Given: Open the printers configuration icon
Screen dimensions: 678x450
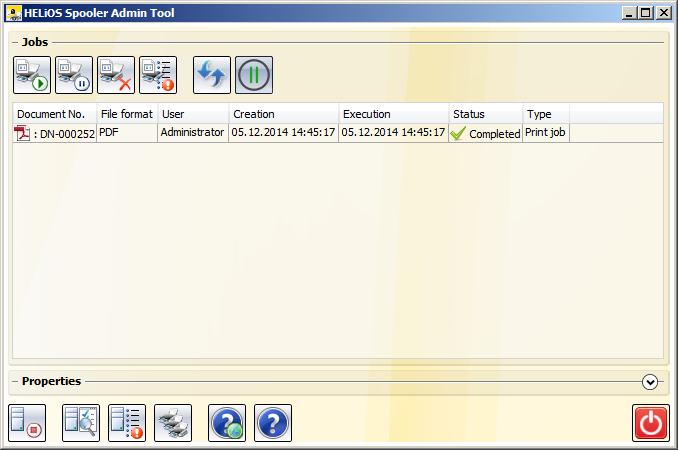Looking at the screenshot, I should pyautogui.click(x=173, y=423).
